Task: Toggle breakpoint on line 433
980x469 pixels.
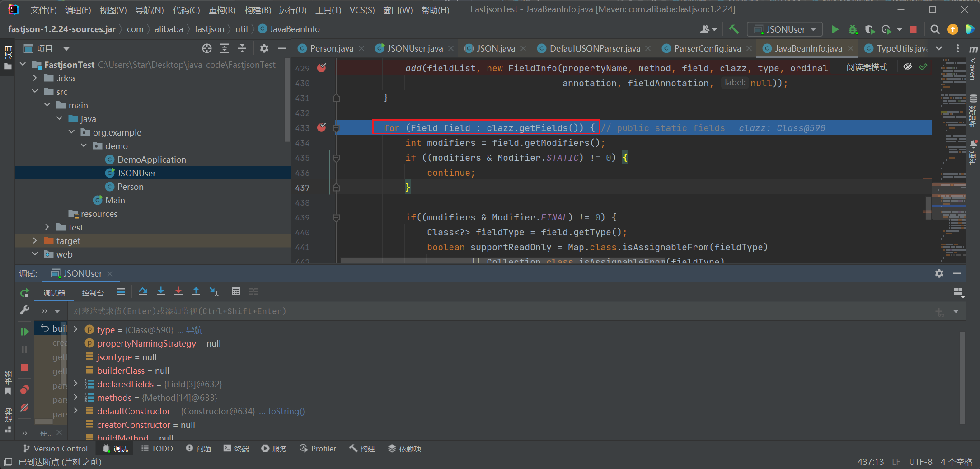Action: (x=322, y=128)
